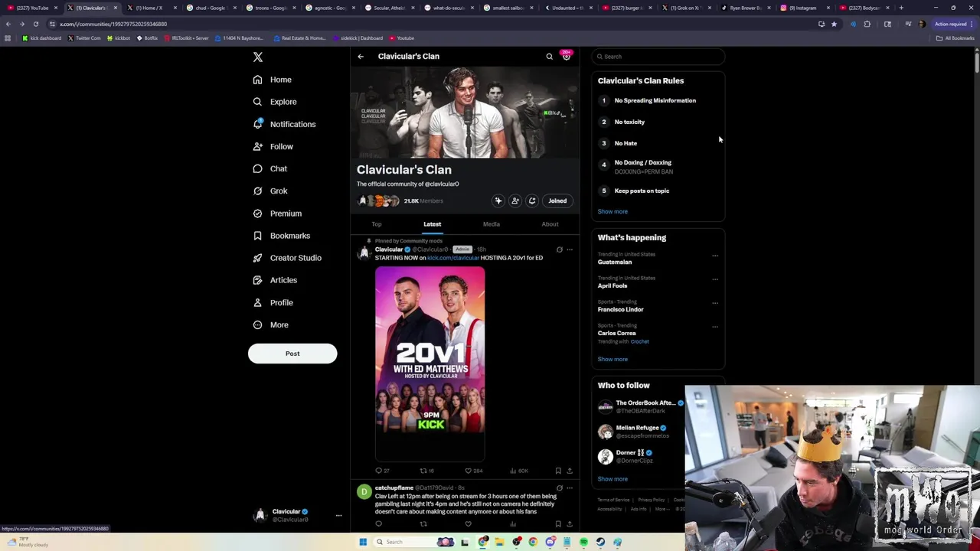The height and width of the screenshot is (551, 980).
Task: Open the Guatemala trending topic
Action: coord(615,262)
